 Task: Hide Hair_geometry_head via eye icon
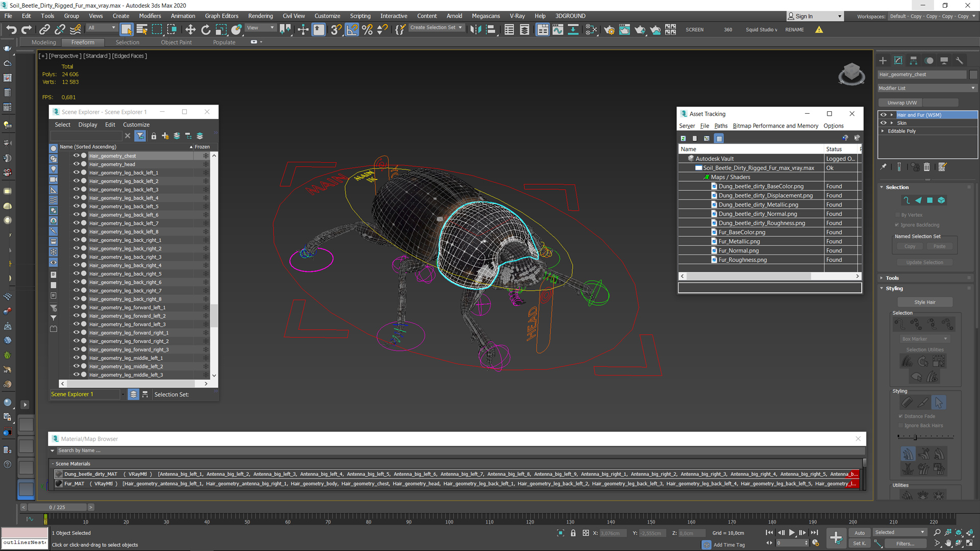pos(76,164)
